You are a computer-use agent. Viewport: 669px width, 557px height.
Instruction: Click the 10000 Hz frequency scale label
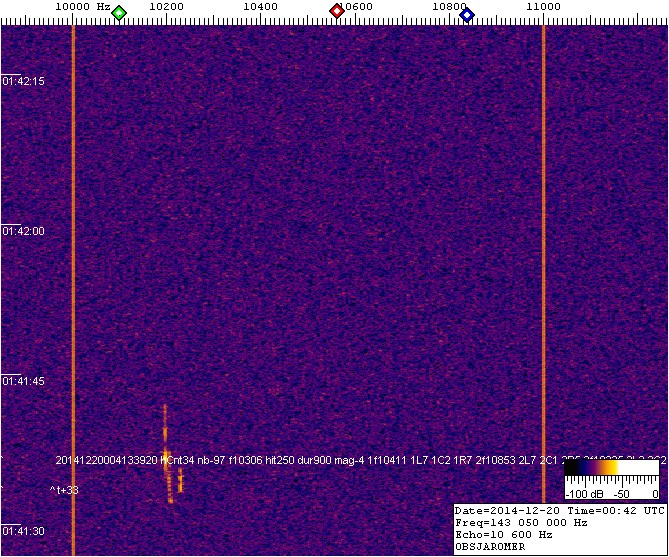80,6
